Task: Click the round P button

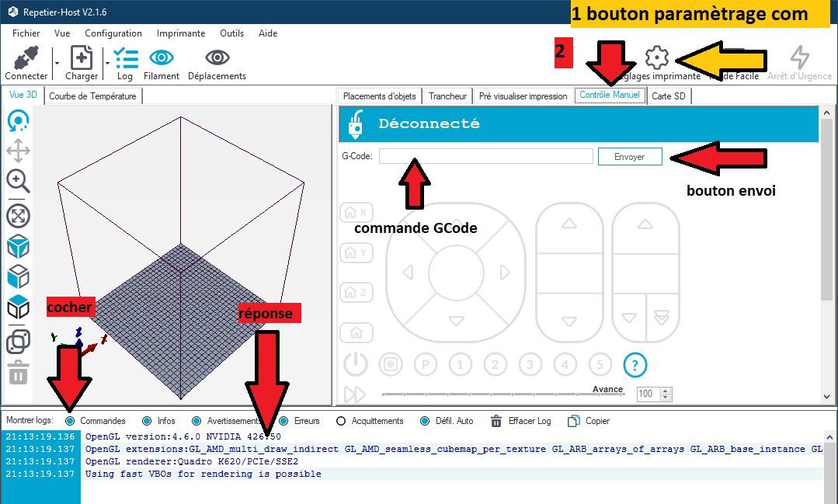Action: coord(426,364)
